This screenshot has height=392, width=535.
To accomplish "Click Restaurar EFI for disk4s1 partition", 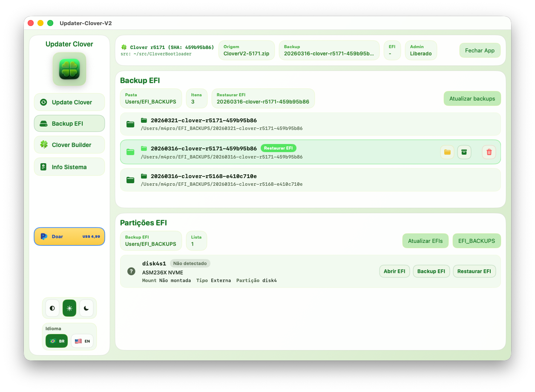I will pyautogui.click(x=474, y=271).
